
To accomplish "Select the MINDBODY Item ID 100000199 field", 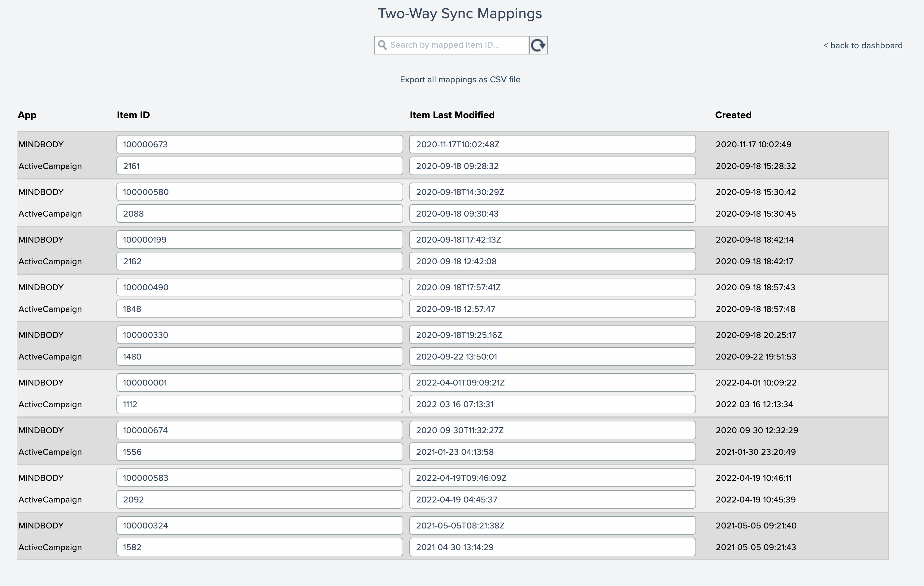I will [259, 240].
